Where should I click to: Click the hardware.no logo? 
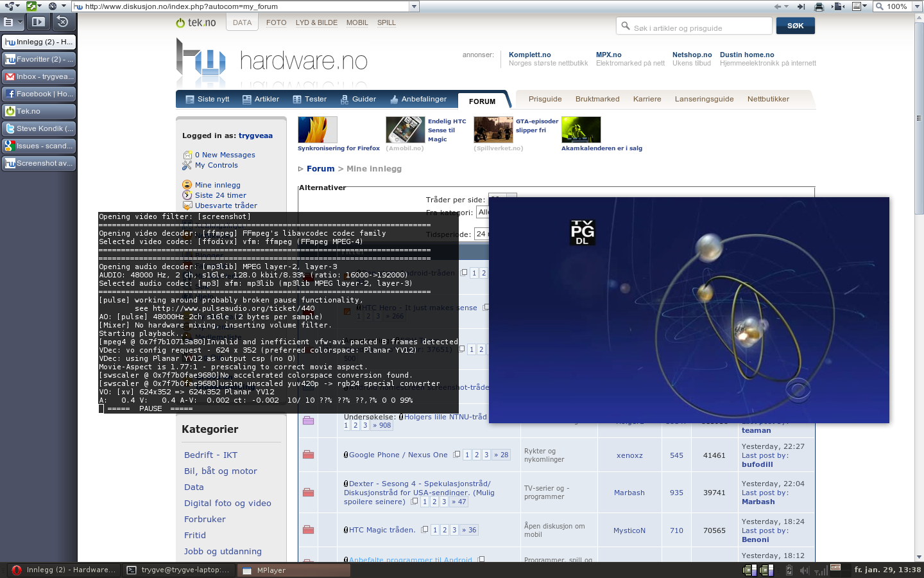[271, 61]
